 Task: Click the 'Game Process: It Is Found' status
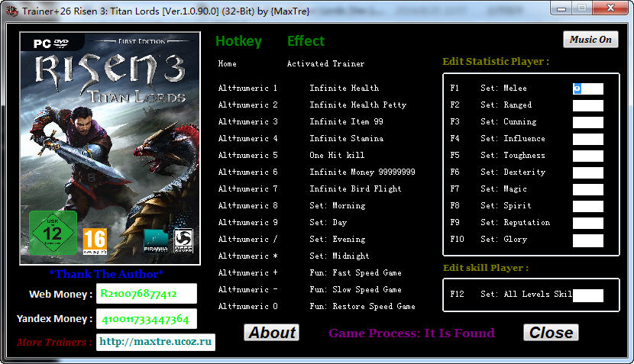411,333
